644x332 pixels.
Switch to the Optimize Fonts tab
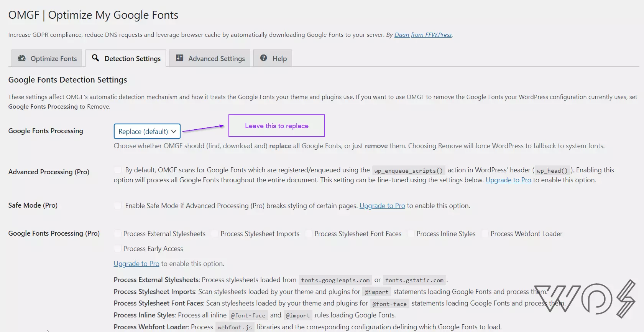pyautogui.click(x=47, y=58)
